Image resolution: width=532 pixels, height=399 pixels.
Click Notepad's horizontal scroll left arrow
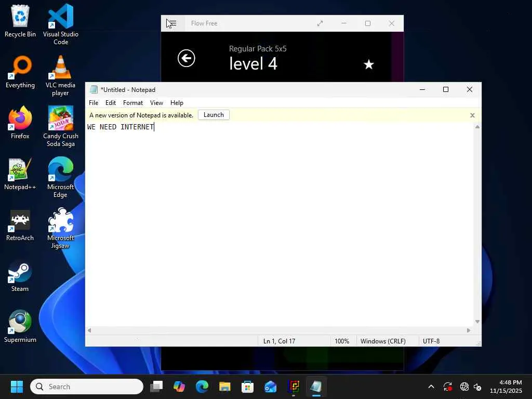89,330
